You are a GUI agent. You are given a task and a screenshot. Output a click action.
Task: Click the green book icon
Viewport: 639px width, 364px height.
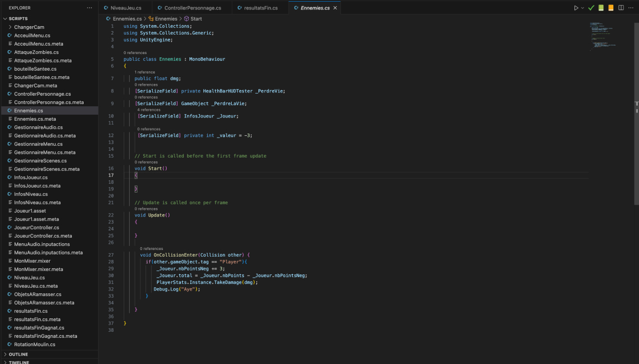coord(601,8)
